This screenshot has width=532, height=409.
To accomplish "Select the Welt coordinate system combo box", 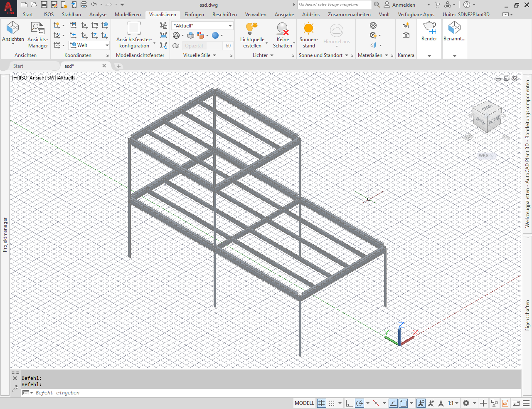I will (89, 45).
